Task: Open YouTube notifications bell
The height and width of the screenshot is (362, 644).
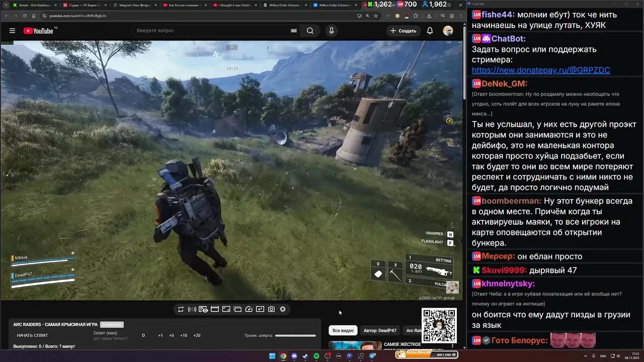Action: point(430,31)
